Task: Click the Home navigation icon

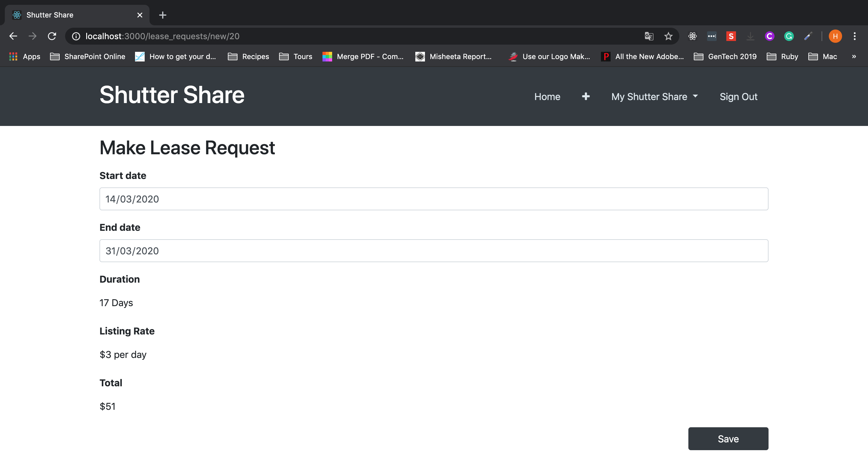Action: tap(547, 96)
